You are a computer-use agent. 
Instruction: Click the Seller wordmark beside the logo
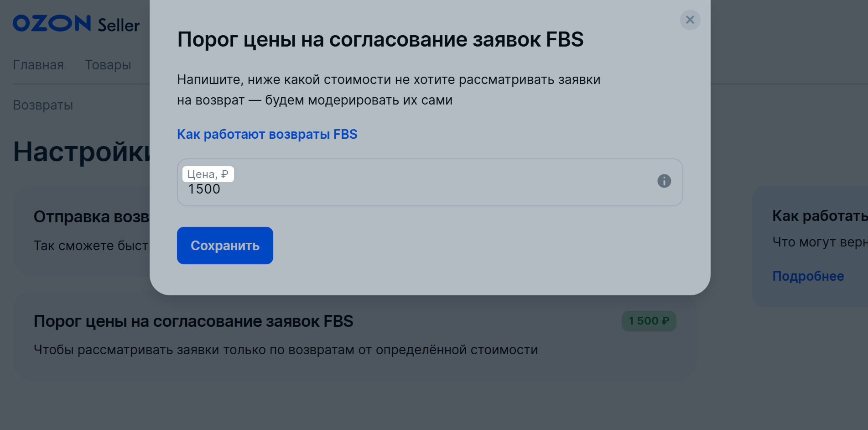click(119, 25)
